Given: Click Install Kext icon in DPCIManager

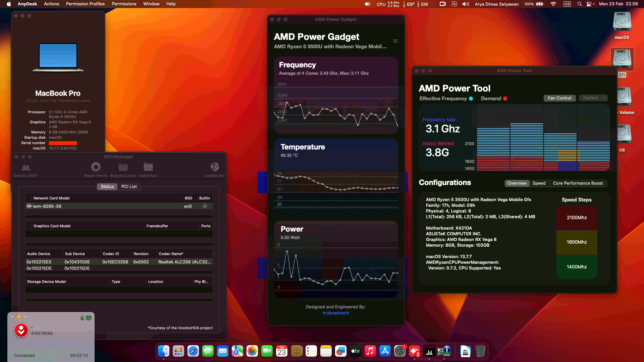Looking at the screenshot, I should click(148, 167).
